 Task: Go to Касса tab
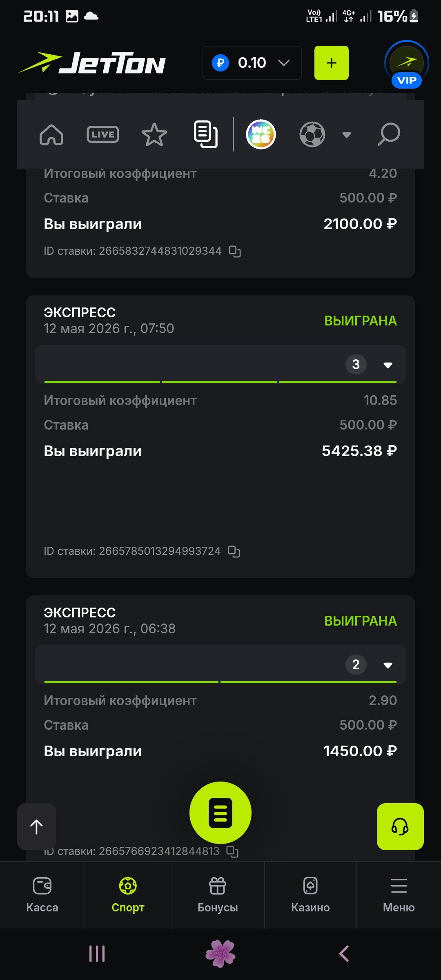(42, 895)
